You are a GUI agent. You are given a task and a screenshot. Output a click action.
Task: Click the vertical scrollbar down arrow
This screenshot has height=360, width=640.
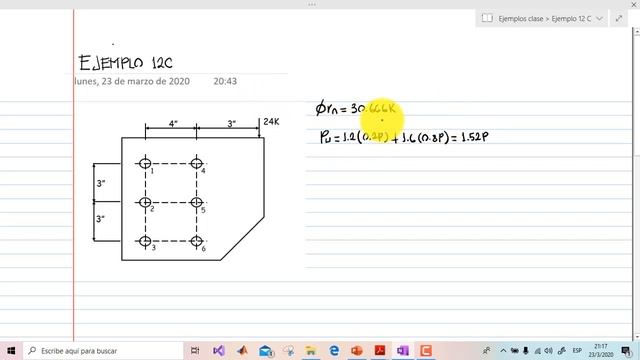coord(636,337)
